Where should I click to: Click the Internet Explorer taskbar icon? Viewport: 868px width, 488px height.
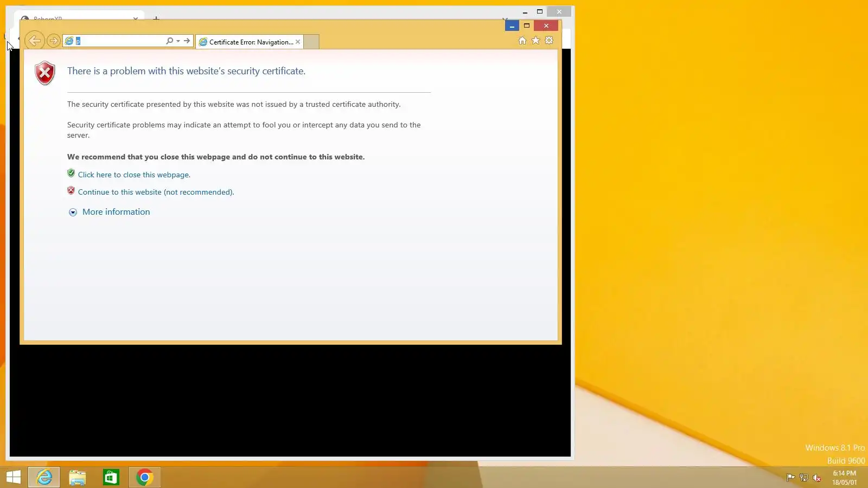(44, 477)
